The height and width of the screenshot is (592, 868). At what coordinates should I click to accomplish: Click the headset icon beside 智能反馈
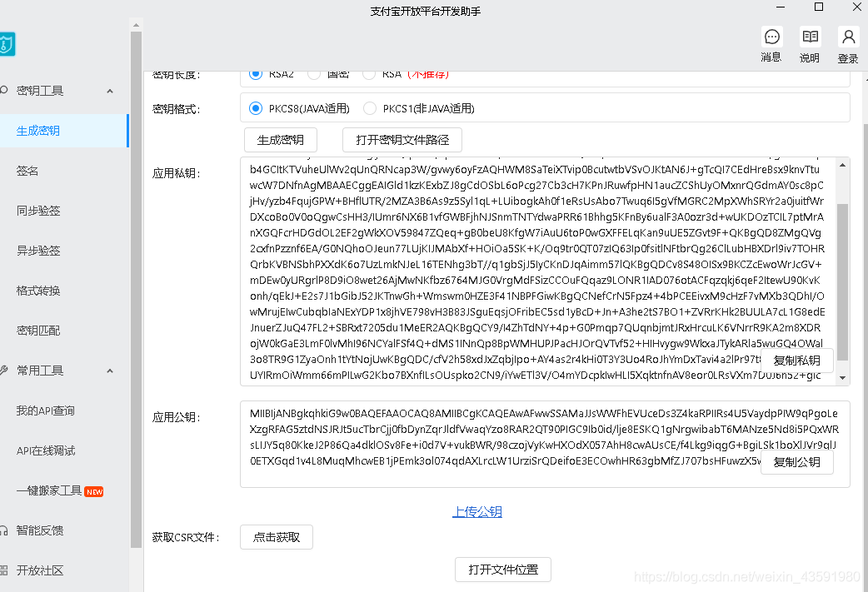click(4, 530)
